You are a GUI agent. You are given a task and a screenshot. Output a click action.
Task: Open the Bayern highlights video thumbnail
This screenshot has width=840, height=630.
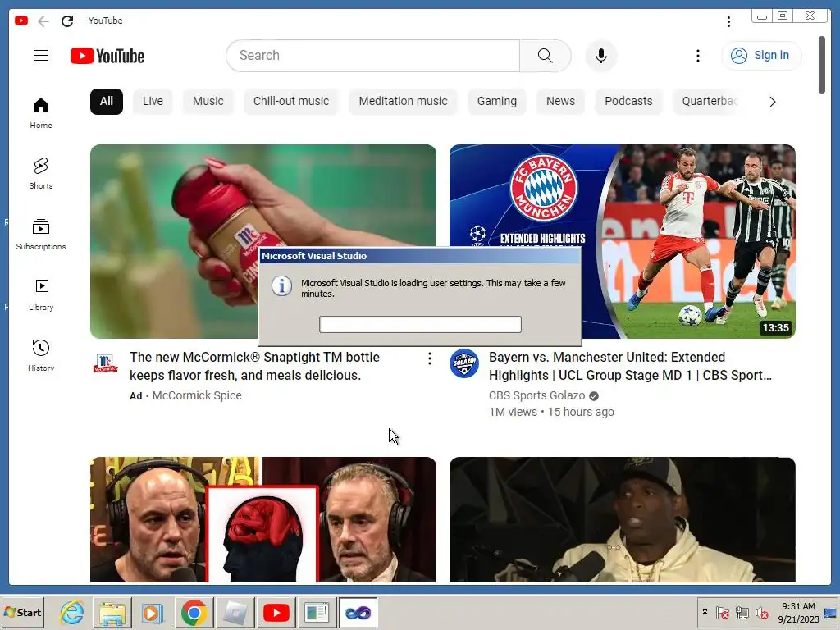(x=622, y=241)
